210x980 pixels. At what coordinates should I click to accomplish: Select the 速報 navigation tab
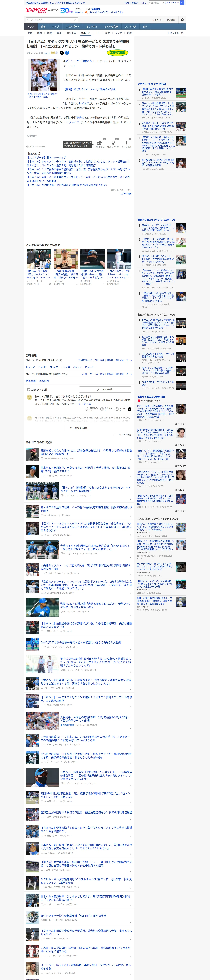[43, 27]
